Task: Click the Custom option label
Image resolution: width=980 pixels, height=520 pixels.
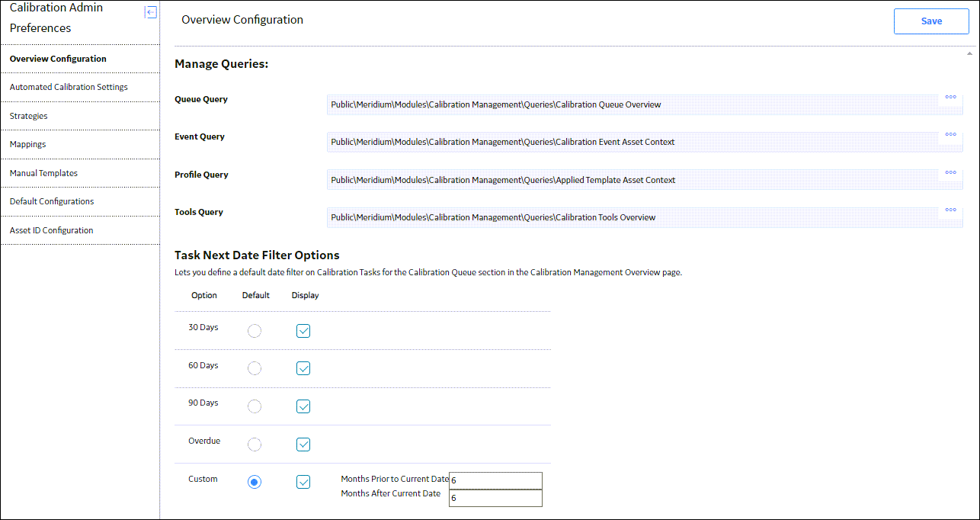Action: (x=203, y=479)
